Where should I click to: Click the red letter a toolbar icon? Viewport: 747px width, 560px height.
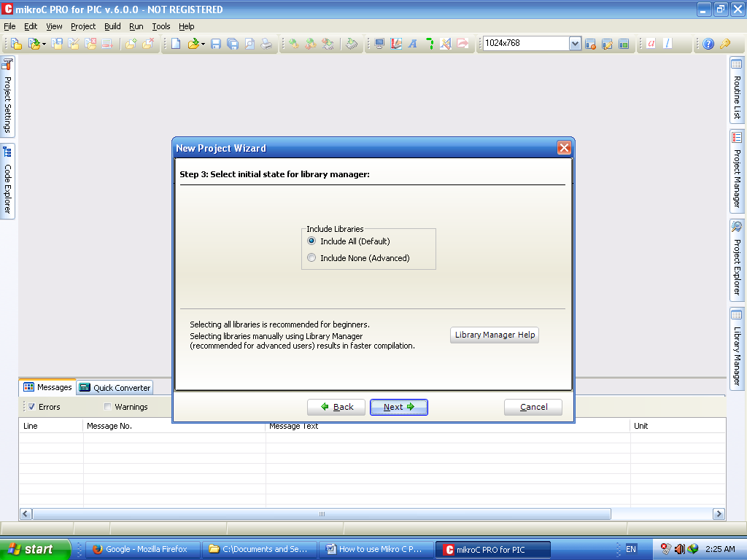click(x=651, y=44)
